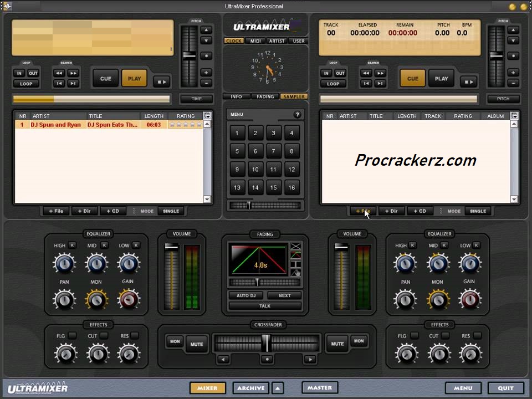
Task: Toggle left crossfader MON button
Action: pos(175,341)
